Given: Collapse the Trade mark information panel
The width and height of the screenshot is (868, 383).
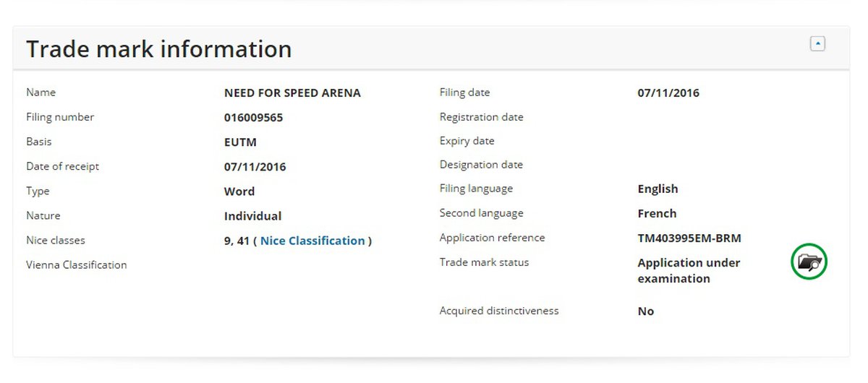Looking at the screenshot, I should click(817, 44).
